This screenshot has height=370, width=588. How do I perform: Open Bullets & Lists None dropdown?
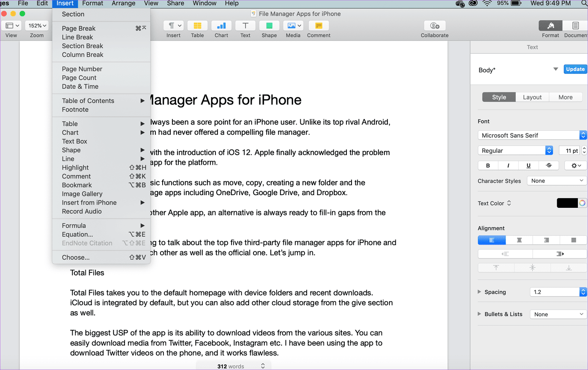click(x=558, y=314)
